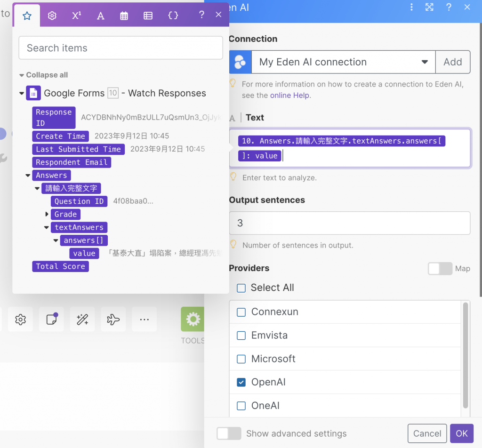Select the Grade pill
The image size is (482, 448).
tap(65, 214)
